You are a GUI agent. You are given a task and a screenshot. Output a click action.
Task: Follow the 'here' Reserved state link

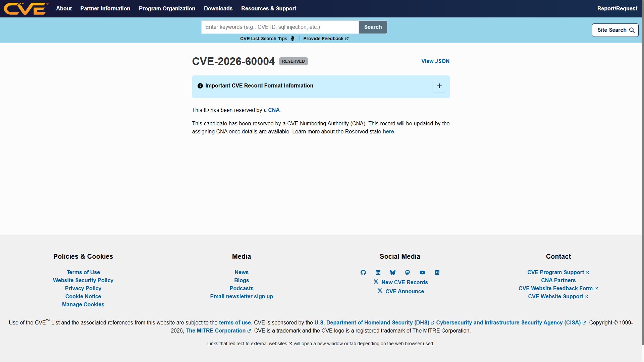pos(388,131)
